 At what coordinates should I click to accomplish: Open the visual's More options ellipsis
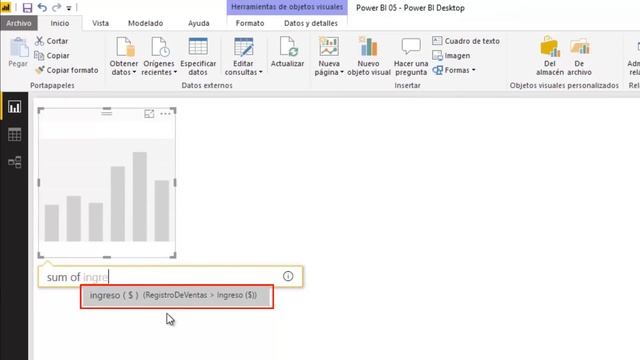point(165,114)
